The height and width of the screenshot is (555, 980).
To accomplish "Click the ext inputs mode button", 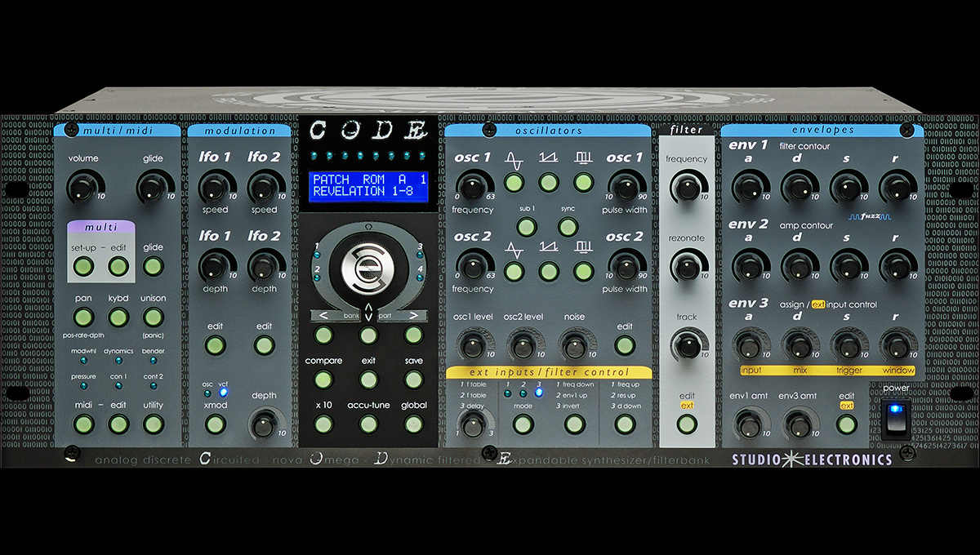I will pos(523,424).
